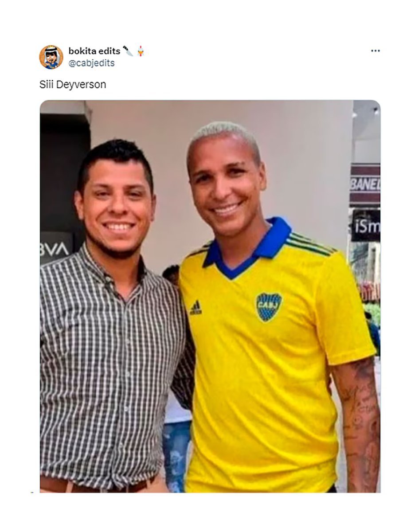Viewport: 399px width, 532px height.
Task: Click the bokita edits display name
Action: tap(94, 51)
